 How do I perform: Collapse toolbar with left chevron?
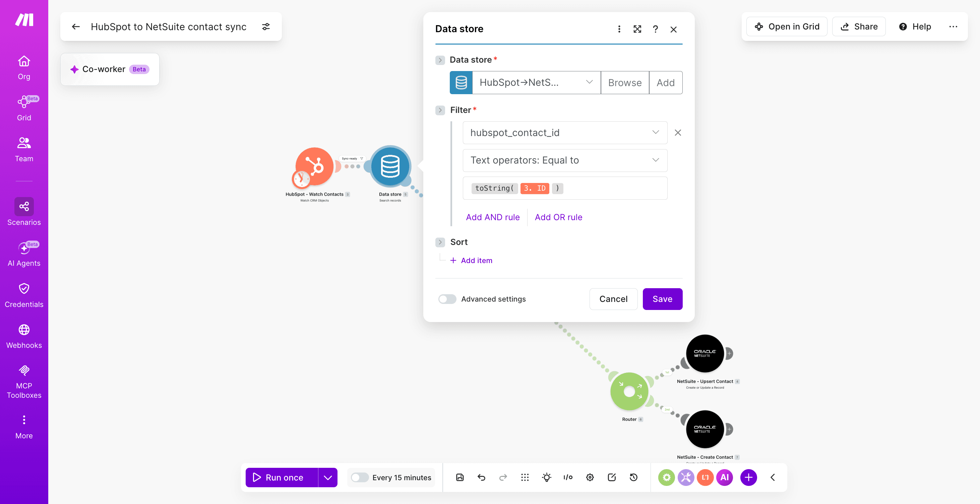[773, 478]
